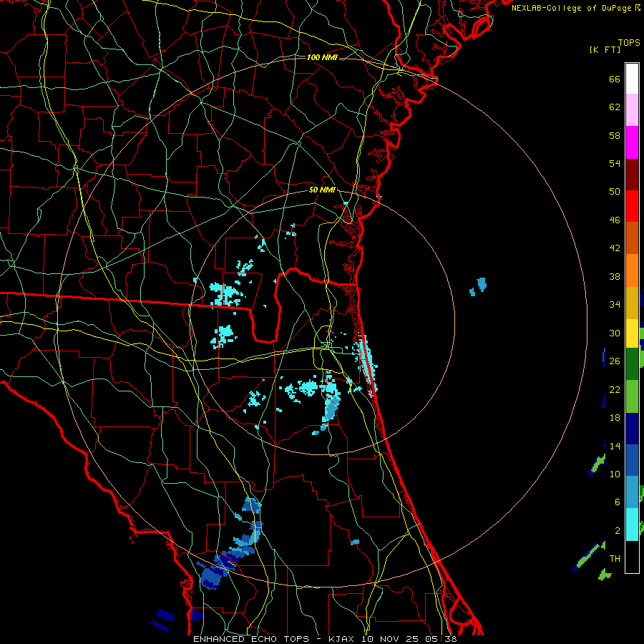The width and height of the screenshot is (644, 644).
Task: Click the white color swatch in the legend
Action: [632, 79]
